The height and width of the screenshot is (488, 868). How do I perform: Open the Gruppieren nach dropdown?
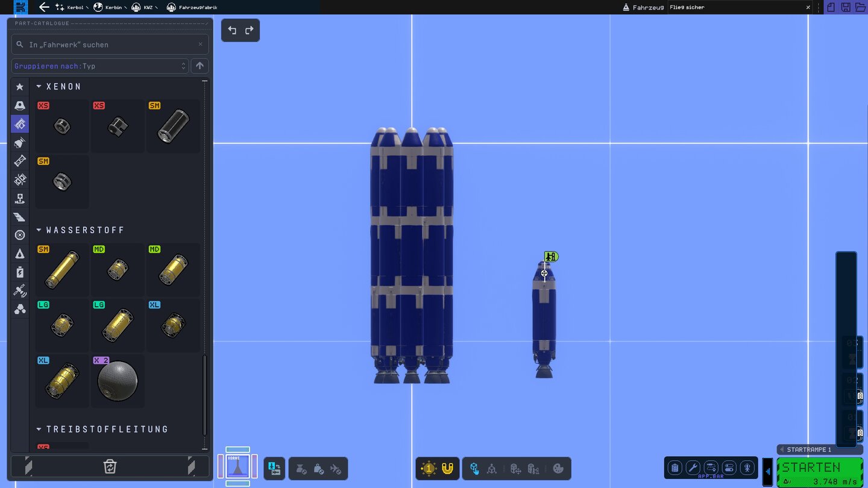(x=100, y=66)
